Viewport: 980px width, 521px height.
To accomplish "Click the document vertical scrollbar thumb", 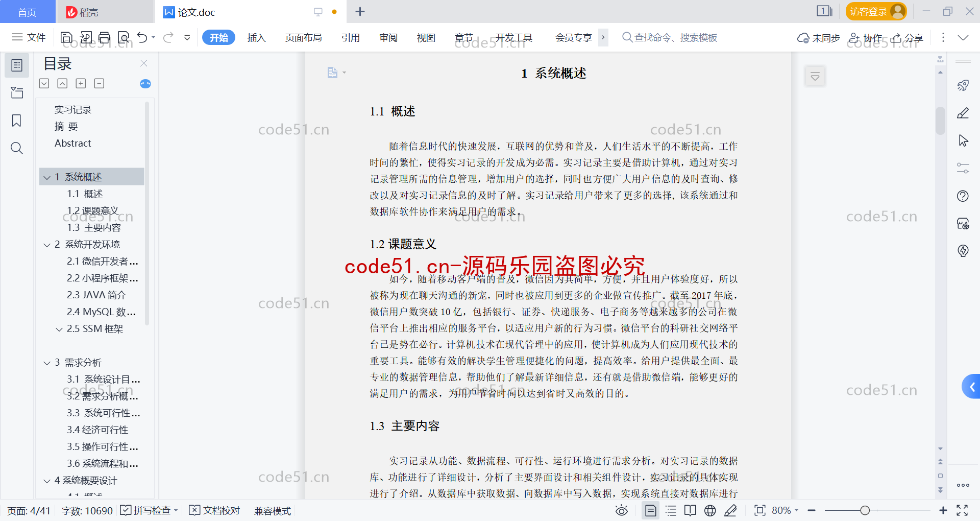I will click(940, 121).
